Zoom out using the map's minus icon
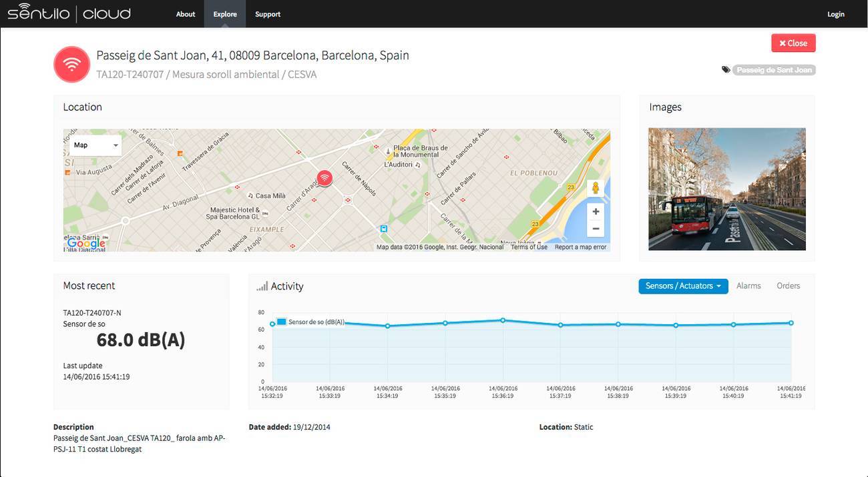Screen dimensions: 868x477 coord(595,228)
